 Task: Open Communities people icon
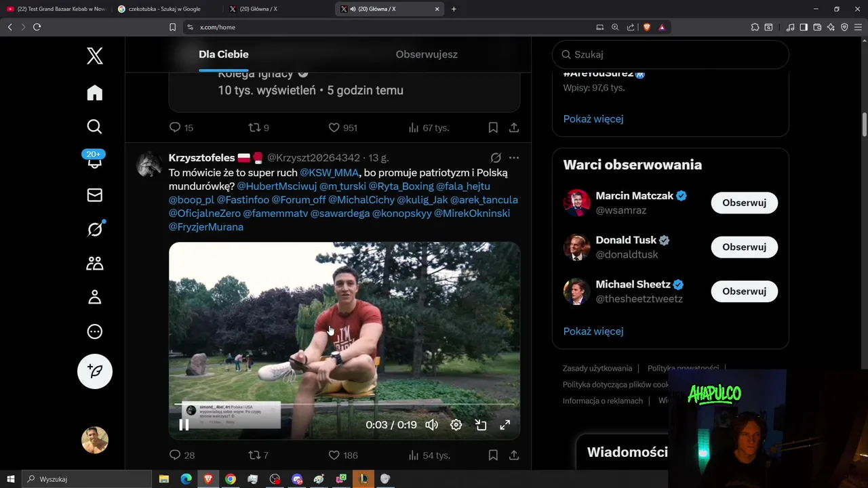tap(95, 264)
